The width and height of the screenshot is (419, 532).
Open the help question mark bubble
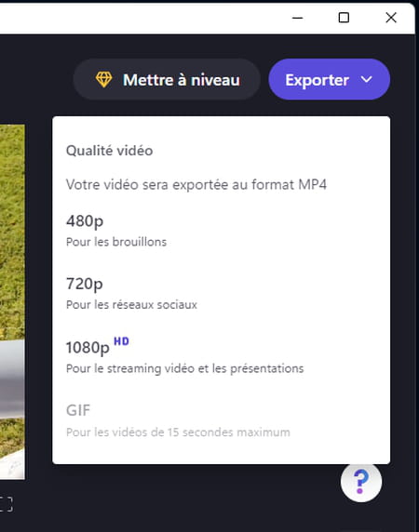361,482
